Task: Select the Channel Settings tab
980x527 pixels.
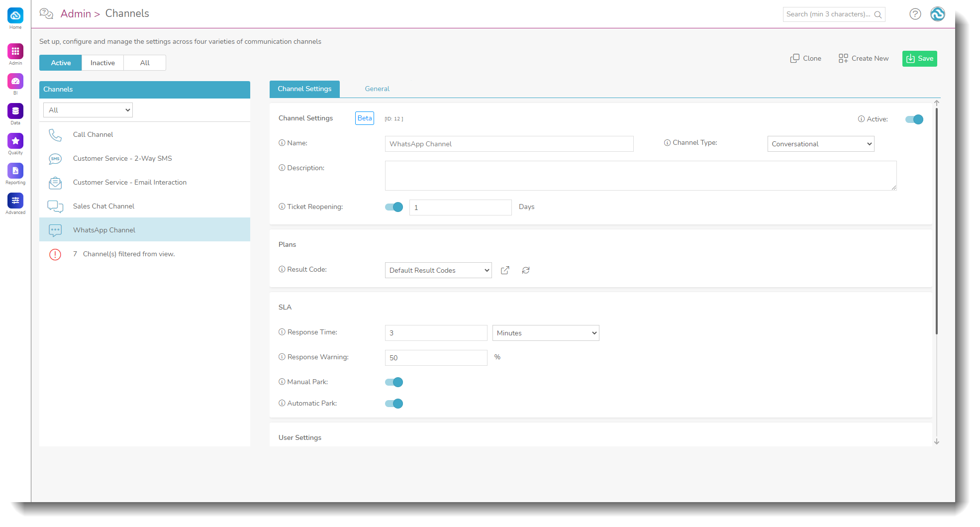Action: 304,89
